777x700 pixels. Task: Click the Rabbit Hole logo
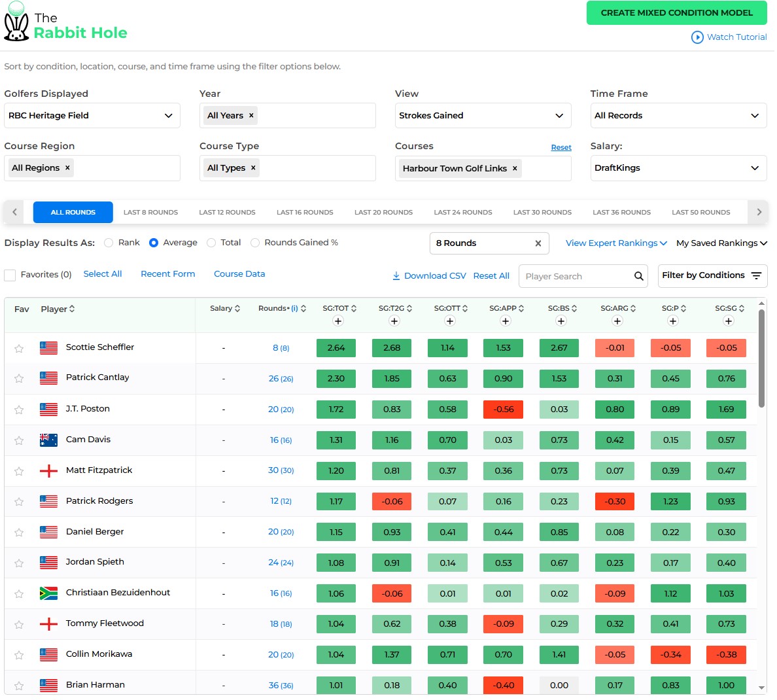click(x=65, y=22)
